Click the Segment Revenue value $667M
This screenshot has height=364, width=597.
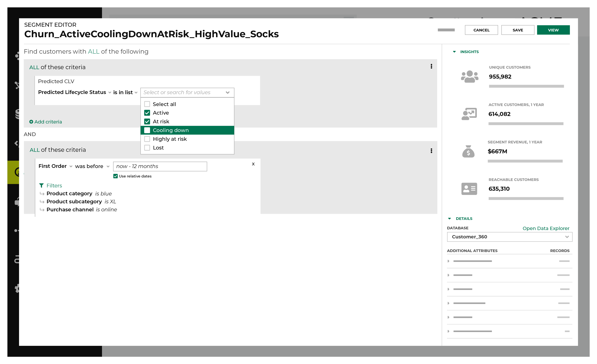(x=497, y=151)
